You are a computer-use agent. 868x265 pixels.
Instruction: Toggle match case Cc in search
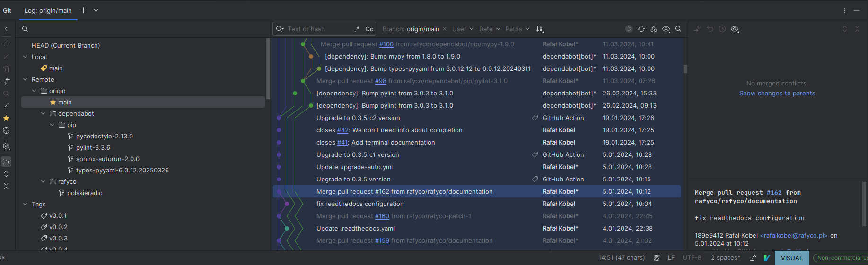(x=369, y=29)
